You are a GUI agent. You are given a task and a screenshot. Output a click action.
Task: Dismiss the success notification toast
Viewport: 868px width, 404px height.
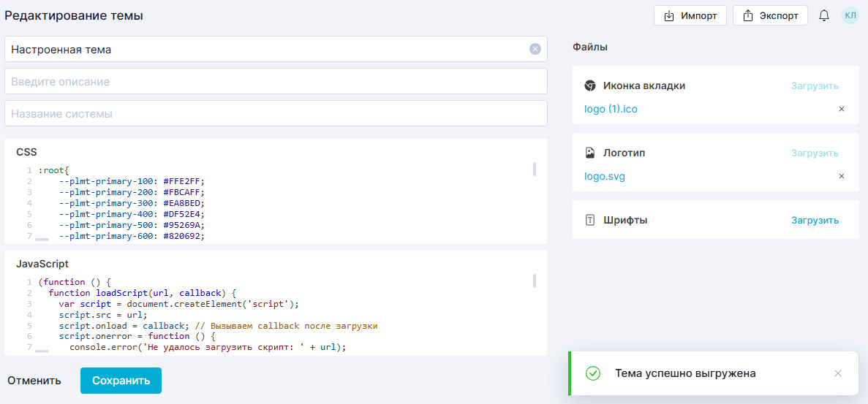(838, 373)
